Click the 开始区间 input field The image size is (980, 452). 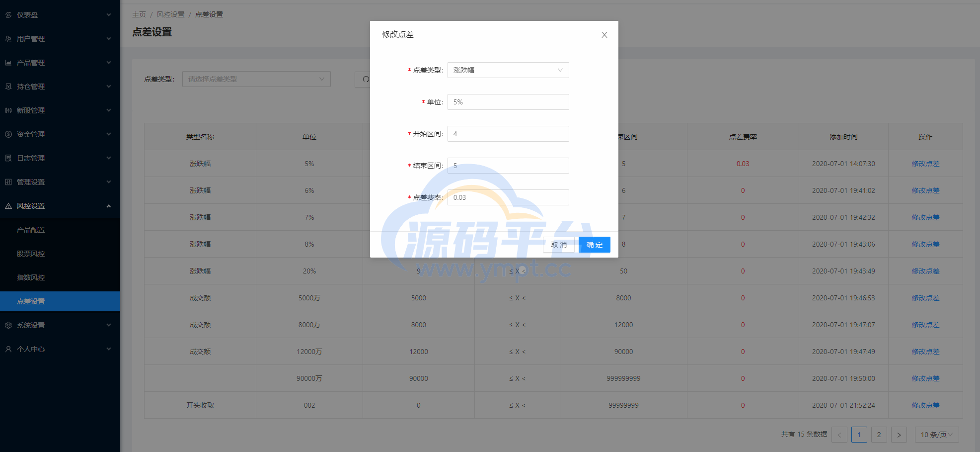[508, 134]
